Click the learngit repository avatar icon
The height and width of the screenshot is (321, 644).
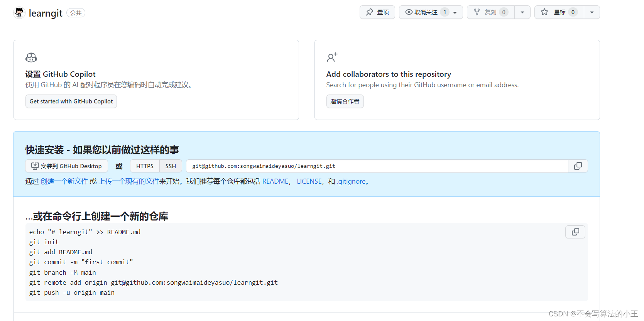point(19,13)
